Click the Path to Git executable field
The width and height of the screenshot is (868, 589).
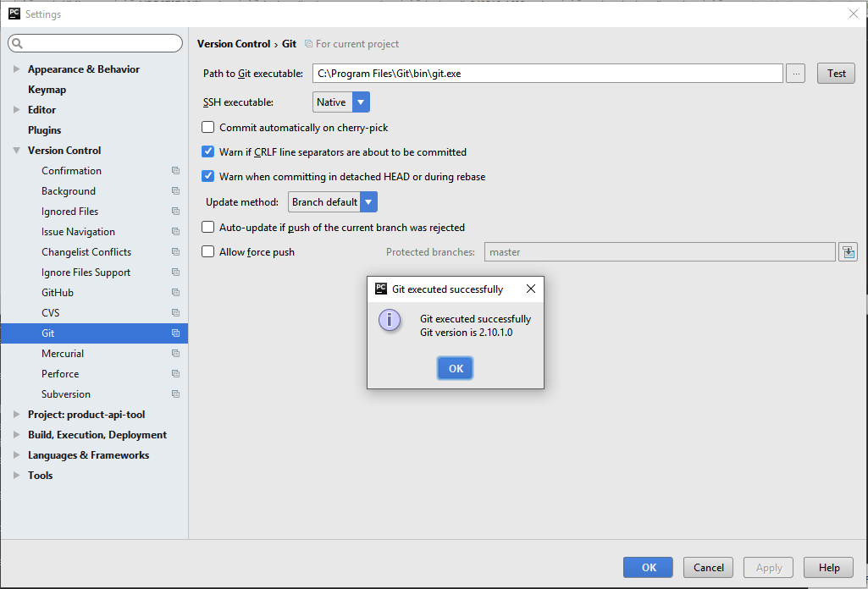point(548,74)
